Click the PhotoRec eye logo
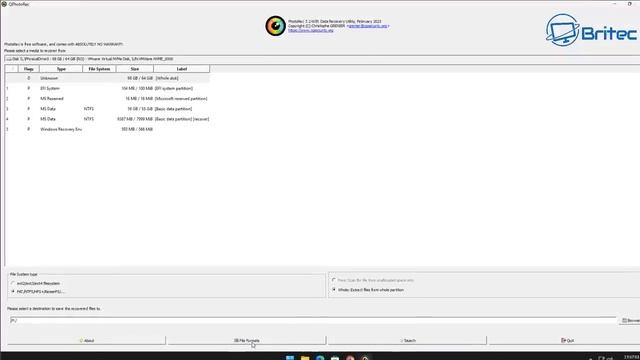This screenshot has width=640, height=360. click(276, 26)
